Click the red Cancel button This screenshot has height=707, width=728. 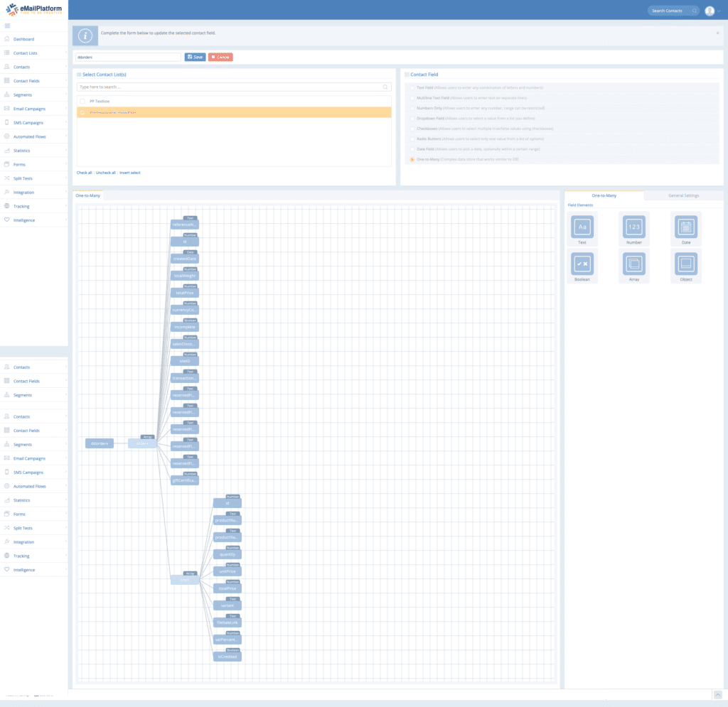tap(220, 57)
